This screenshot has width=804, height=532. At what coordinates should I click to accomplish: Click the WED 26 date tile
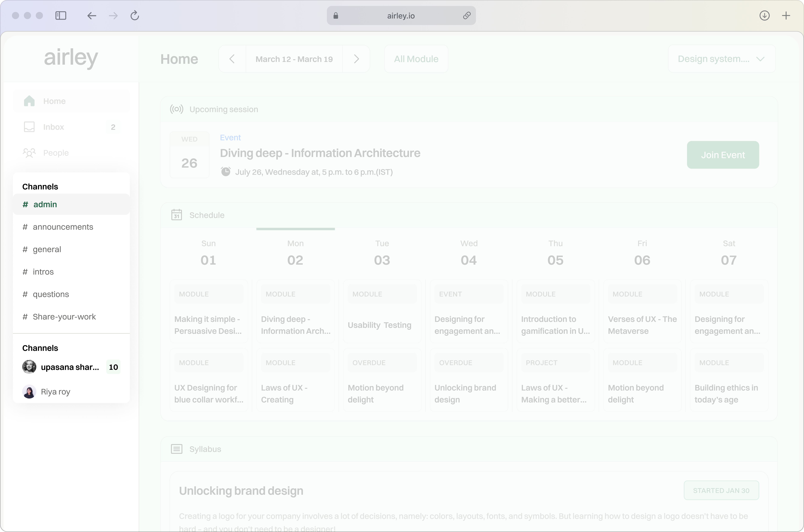(189, 155)
